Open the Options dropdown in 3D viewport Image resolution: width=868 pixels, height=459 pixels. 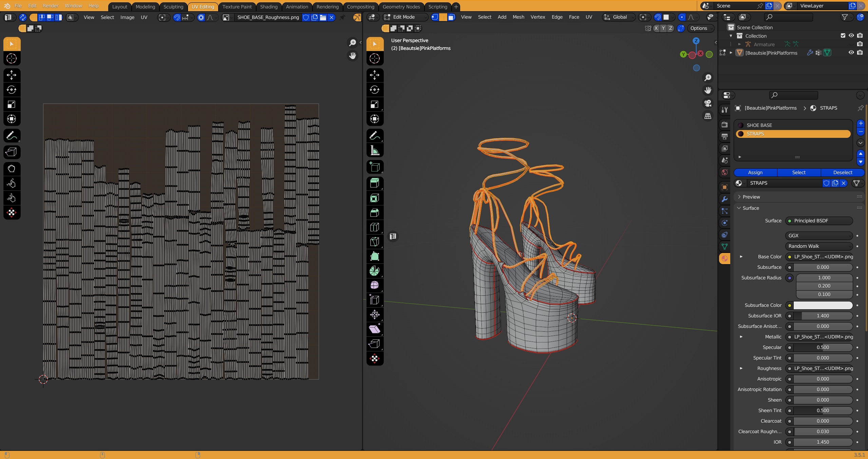coord(701,28)
